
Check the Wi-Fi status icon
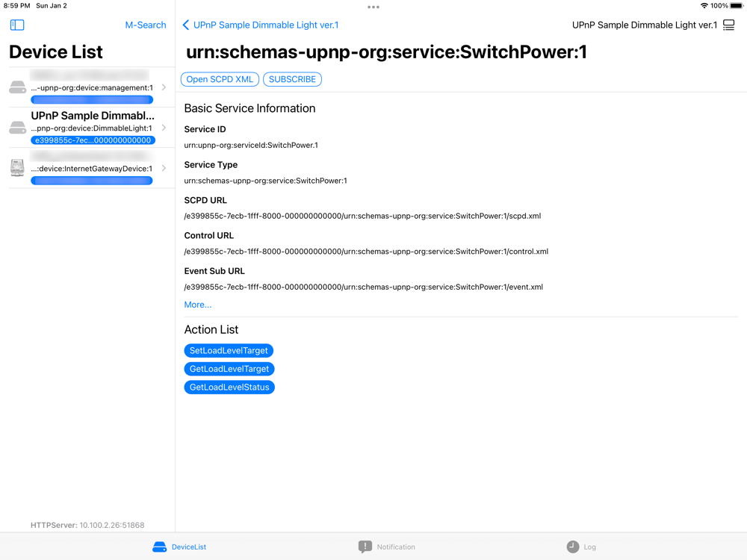tap(704, 6)
